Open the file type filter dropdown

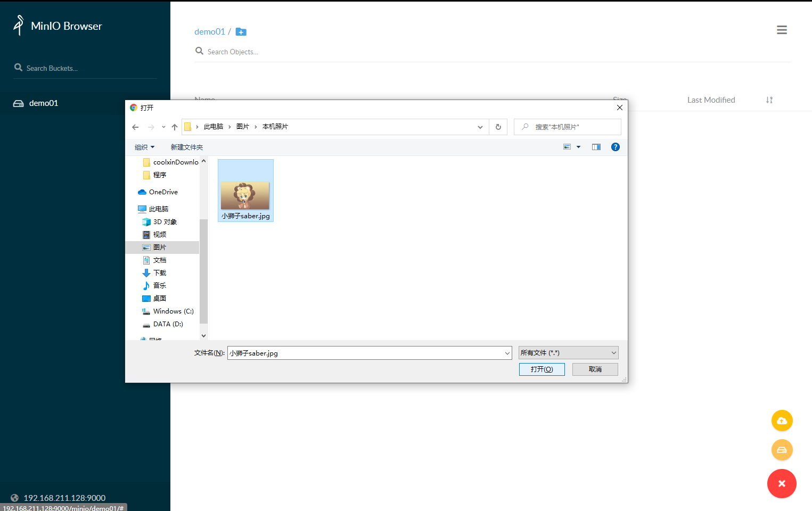point(568,353)
